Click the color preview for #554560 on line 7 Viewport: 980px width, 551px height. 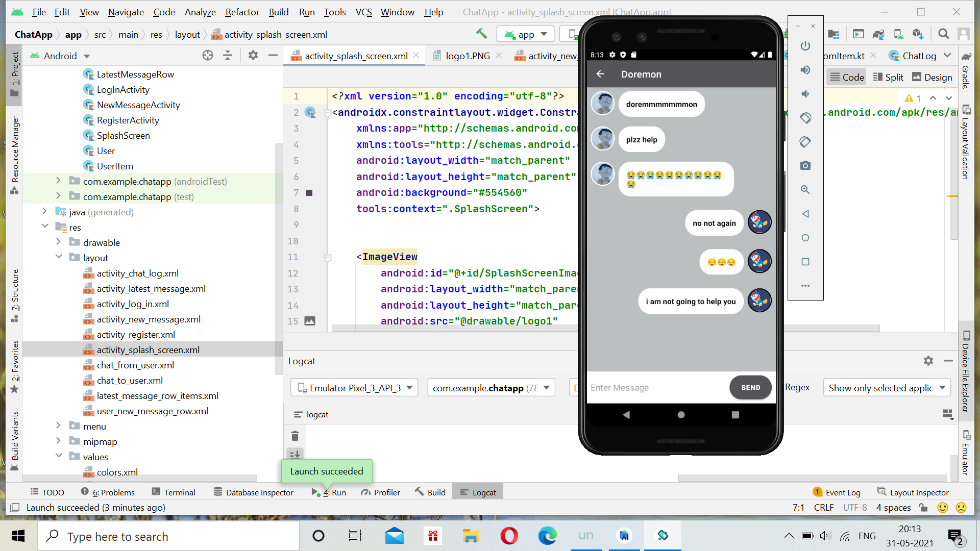(309, 193)
